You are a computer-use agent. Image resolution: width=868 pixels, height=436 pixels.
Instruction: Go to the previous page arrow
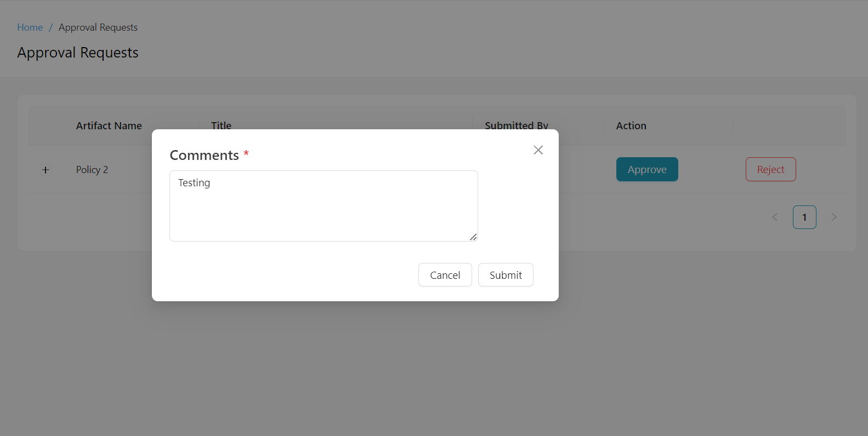coord(775,217)
